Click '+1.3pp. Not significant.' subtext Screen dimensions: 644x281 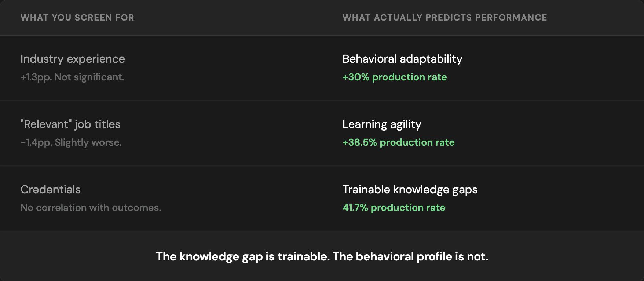tap(72, 77)
